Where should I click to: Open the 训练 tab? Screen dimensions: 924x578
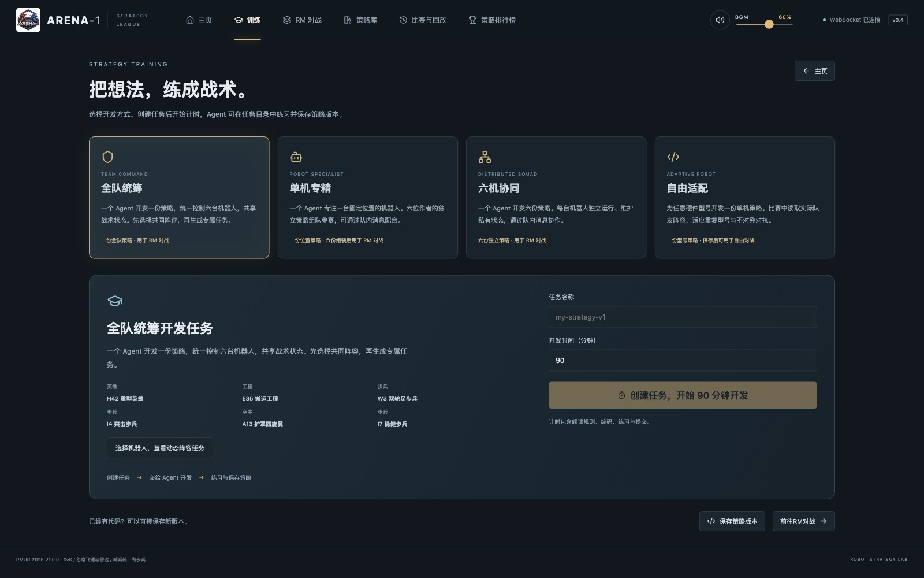click(x=247, y=20)
